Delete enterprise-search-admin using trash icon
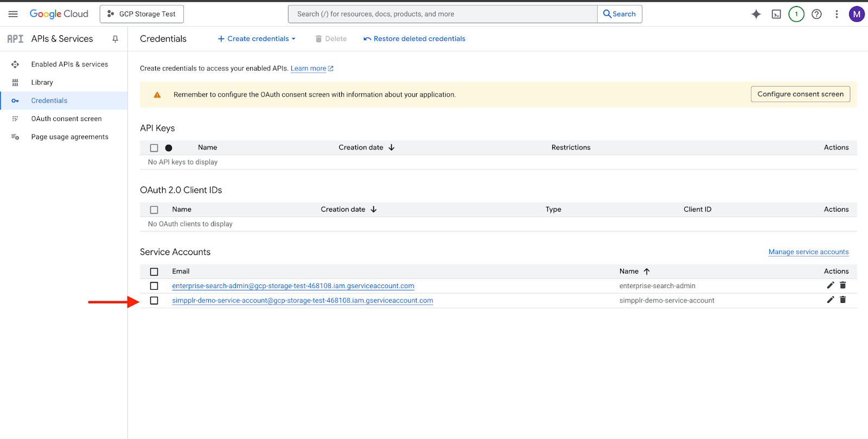Screen dimensions: 868x439 click(x=843, y=285)
